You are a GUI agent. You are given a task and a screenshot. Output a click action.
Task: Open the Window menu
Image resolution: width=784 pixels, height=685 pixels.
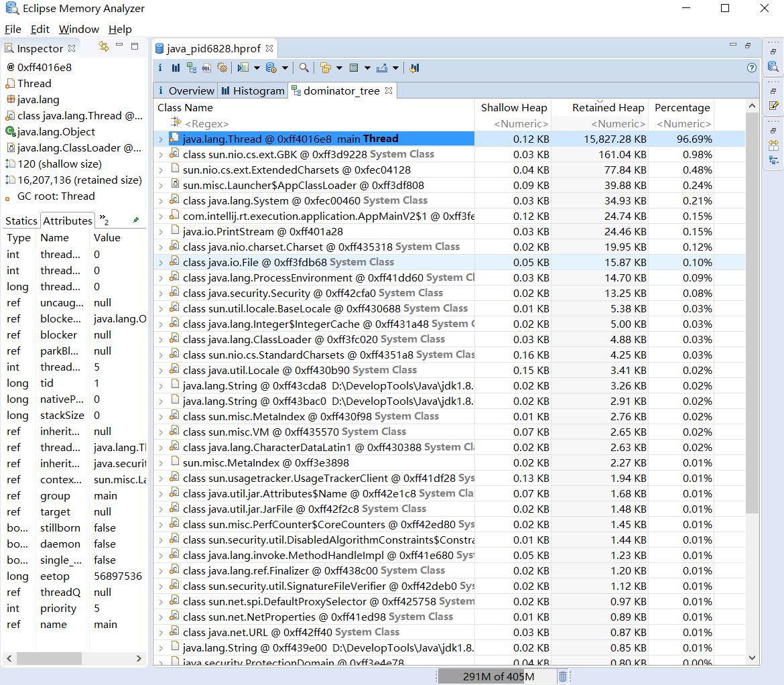(x=79, y=29)
